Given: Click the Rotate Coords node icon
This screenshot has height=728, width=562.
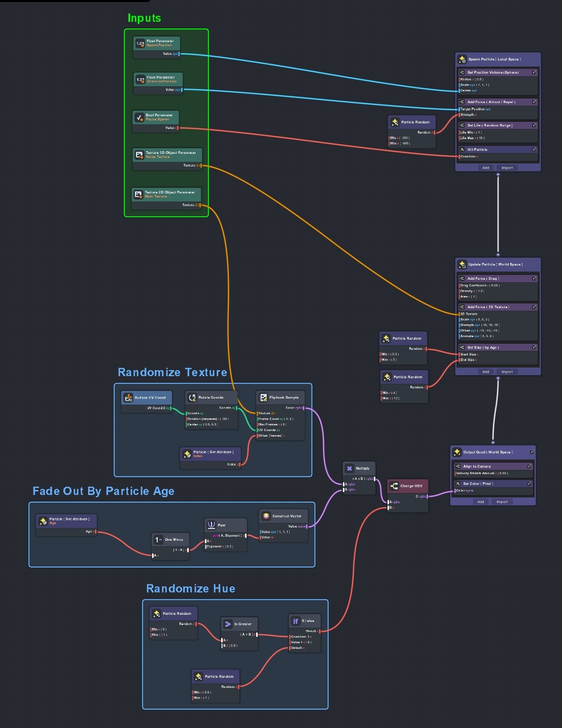Looking at the screenshot, I should (x=192, y=398).
